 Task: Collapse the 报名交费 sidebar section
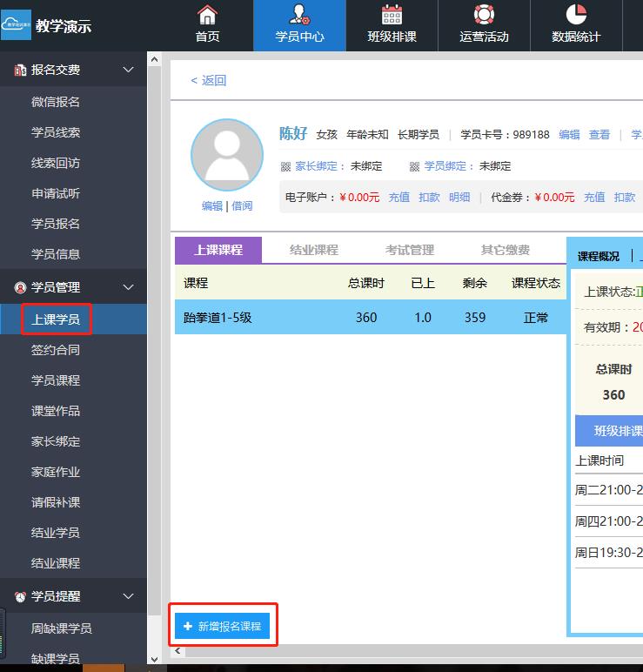click(x=128, y=70)
